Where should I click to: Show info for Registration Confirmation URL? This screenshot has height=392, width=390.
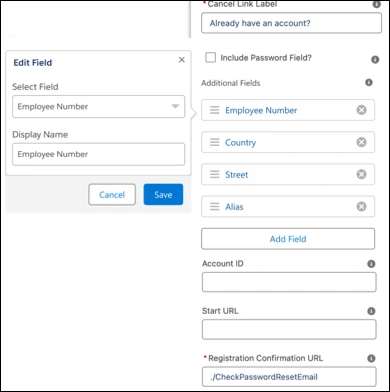pos(371,358)
